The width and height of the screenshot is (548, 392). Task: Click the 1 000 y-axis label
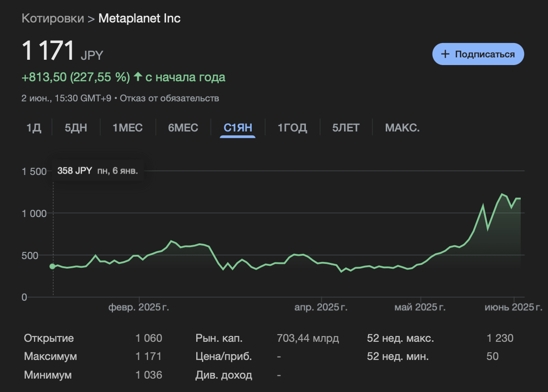click(34, 213)
